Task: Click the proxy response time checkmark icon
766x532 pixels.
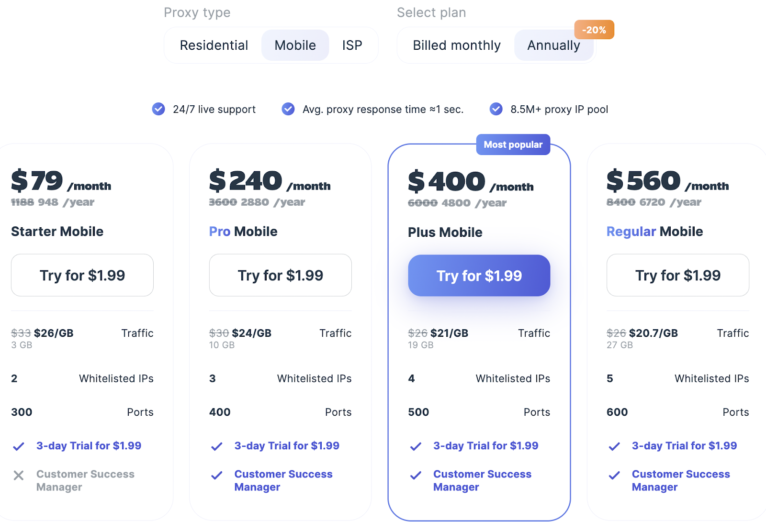Action: click(288, 109)
